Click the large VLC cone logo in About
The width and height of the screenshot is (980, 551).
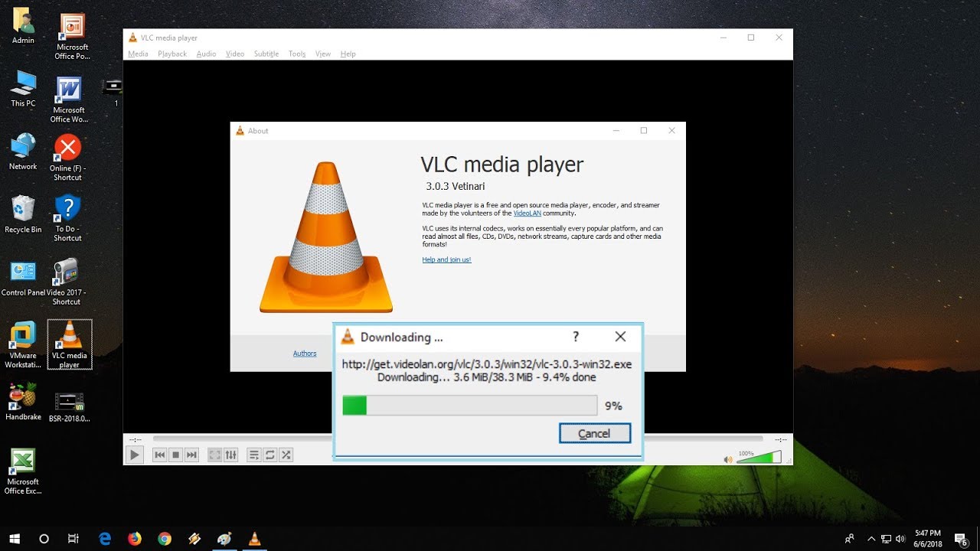[326, 237]
